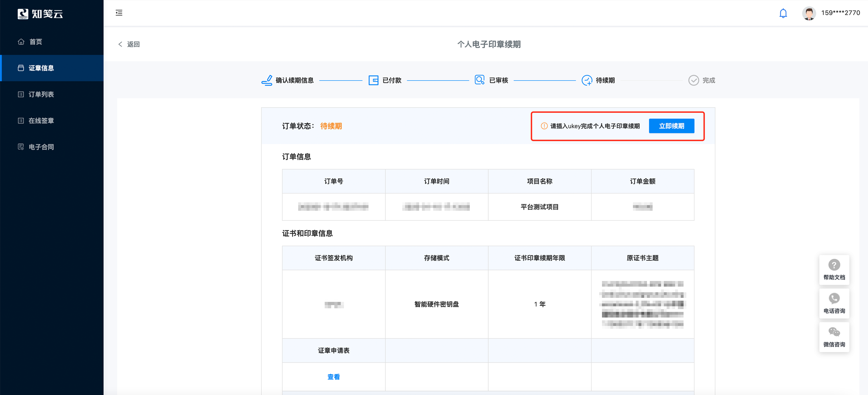Collapse the sidebar with the menu-fold icon
The width and height of the screenshot is (868, 395).
coord(119,13)
